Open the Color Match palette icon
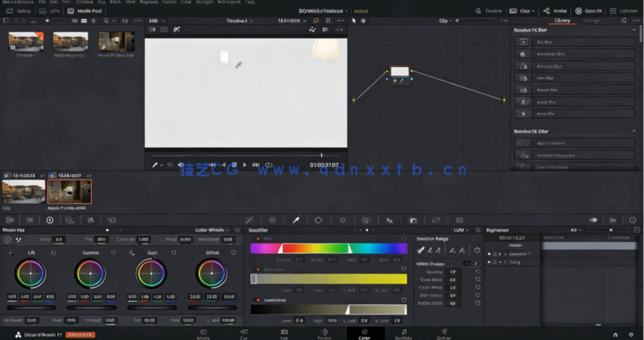The width and height of the screenshot is (644, 340). pyautogui.click(x=30, y=221)
